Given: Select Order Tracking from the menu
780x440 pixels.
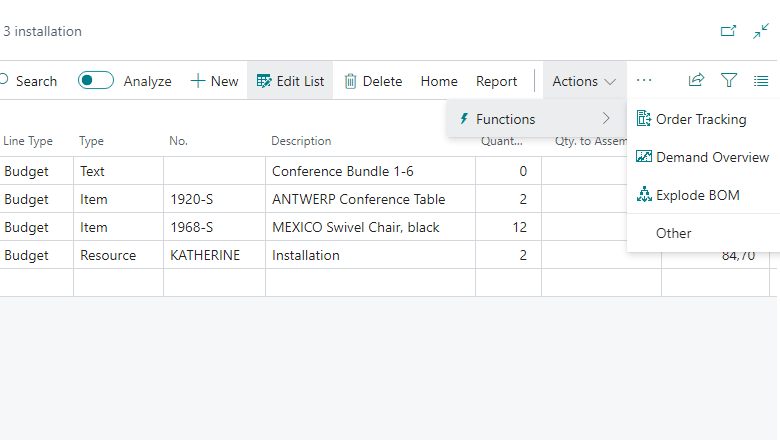Looking at the screenshot, I should pyautogui.click(x=700, y=119).
